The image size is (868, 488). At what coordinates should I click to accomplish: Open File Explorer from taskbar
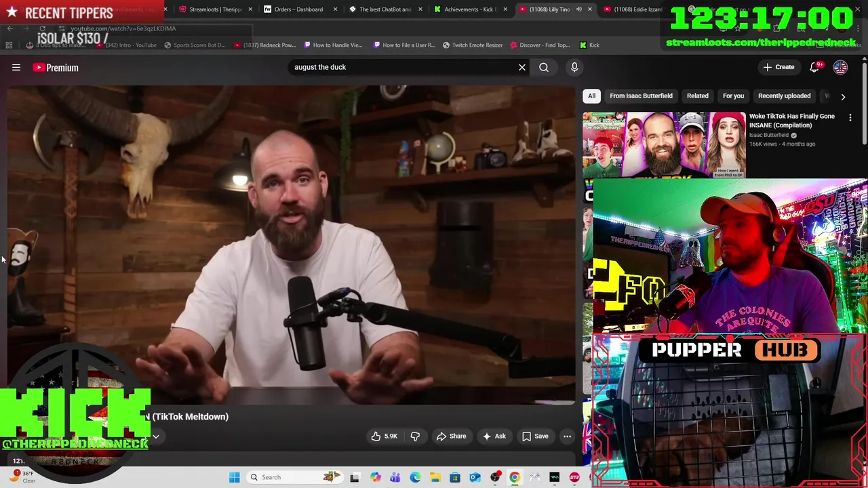[435, 477]
